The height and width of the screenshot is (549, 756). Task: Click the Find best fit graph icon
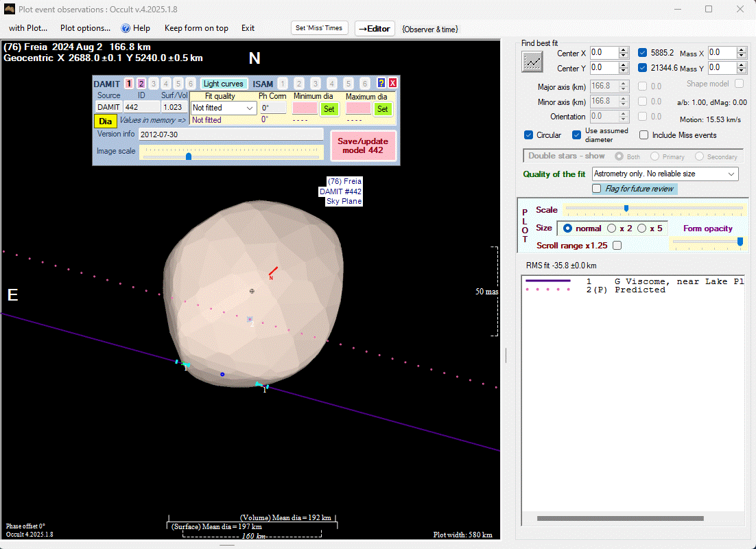pos(532,62)
